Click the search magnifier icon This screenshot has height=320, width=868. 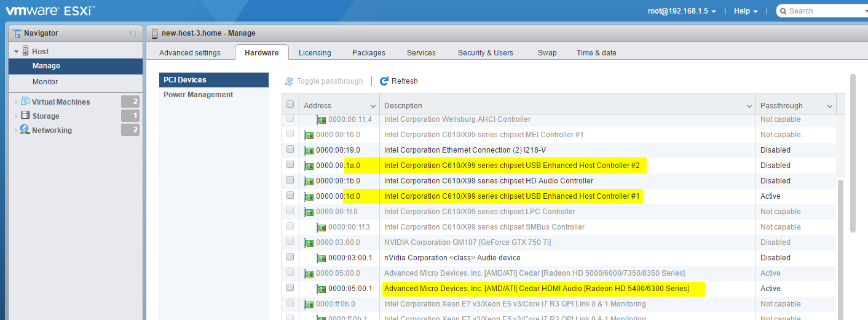point(784,11)
